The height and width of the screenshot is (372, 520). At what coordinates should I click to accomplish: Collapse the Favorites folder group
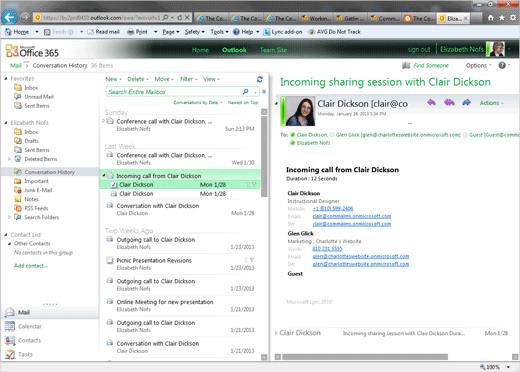coord(6,79)
